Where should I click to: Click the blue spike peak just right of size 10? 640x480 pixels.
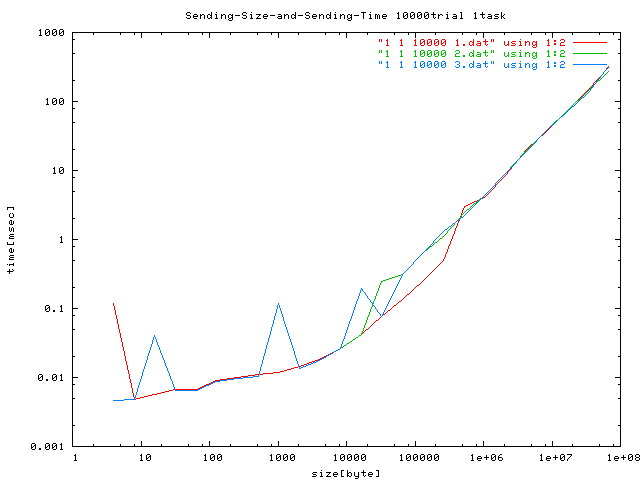[155, 335]
